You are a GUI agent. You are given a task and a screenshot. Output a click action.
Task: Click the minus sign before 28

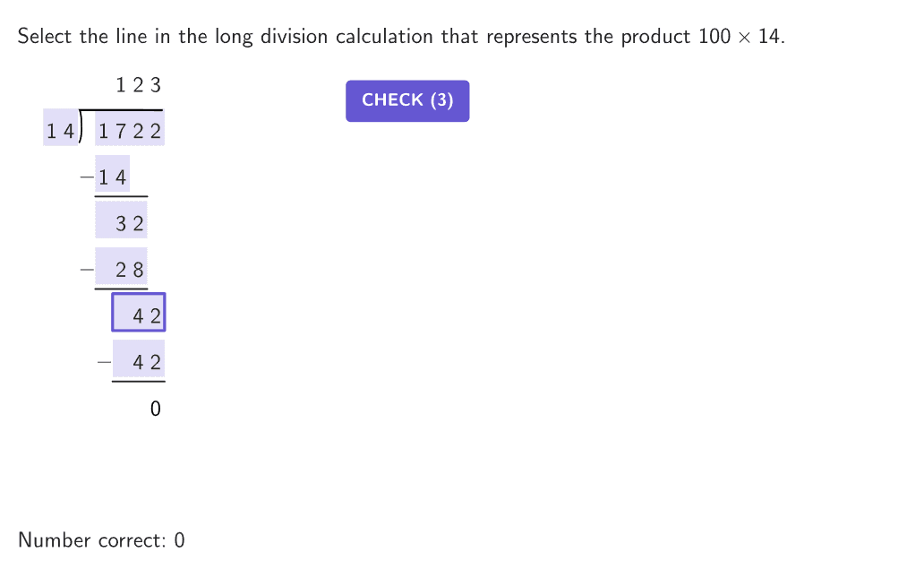click(x=87, y=269)
